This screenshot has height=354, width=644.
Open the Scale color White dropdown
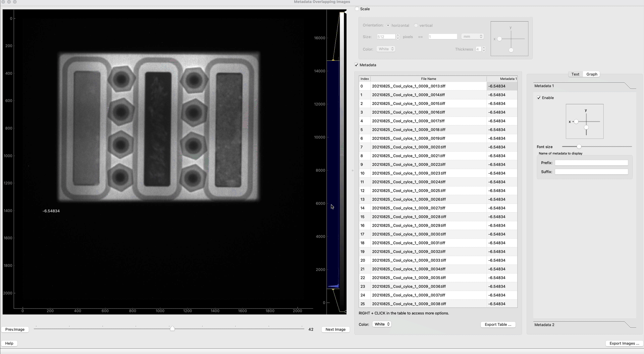click(x=386, y=49)
